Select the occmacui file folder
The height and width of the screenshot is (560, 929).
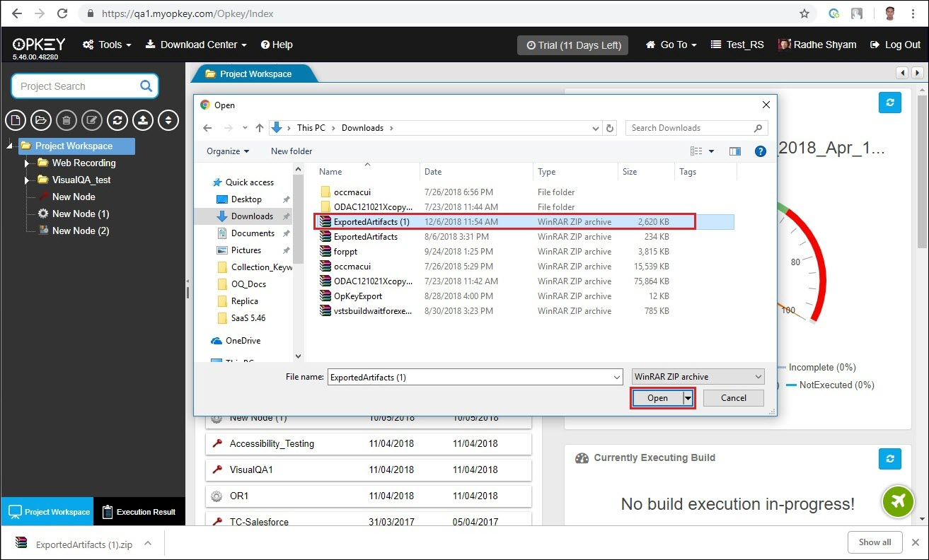click(x=352, y=192)
